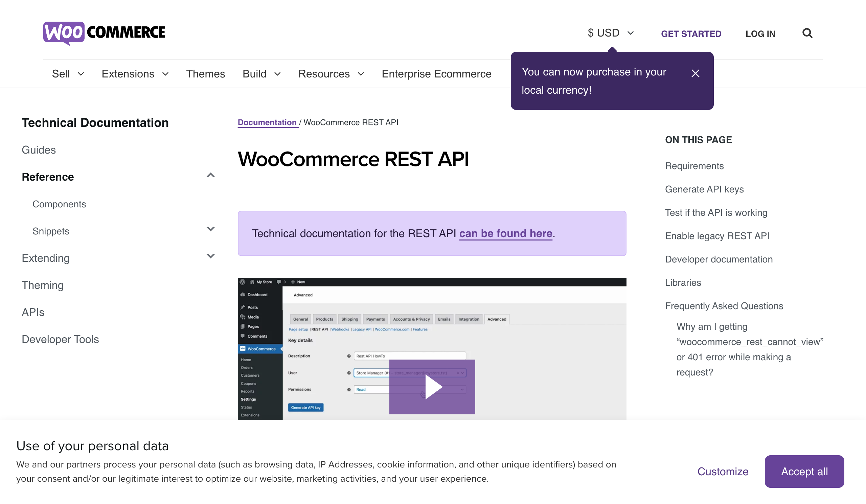Open Enterprise Ecommerce page
The width and height of the screenshot is (866, 504).
pyautogui.click(x=436, y=74)
